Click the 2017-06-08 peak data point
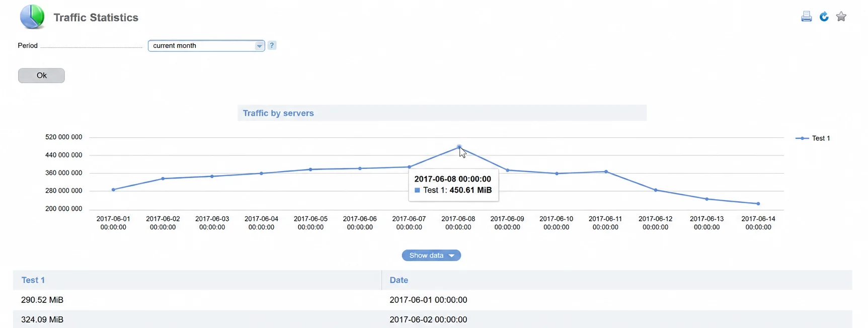 click(459, 147)
